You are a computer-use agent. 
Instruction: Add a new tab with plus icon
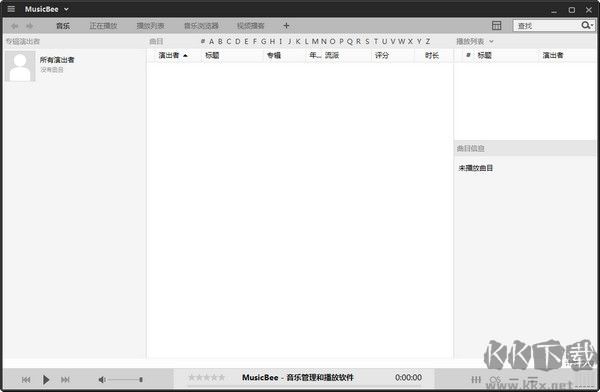[286, 26]
